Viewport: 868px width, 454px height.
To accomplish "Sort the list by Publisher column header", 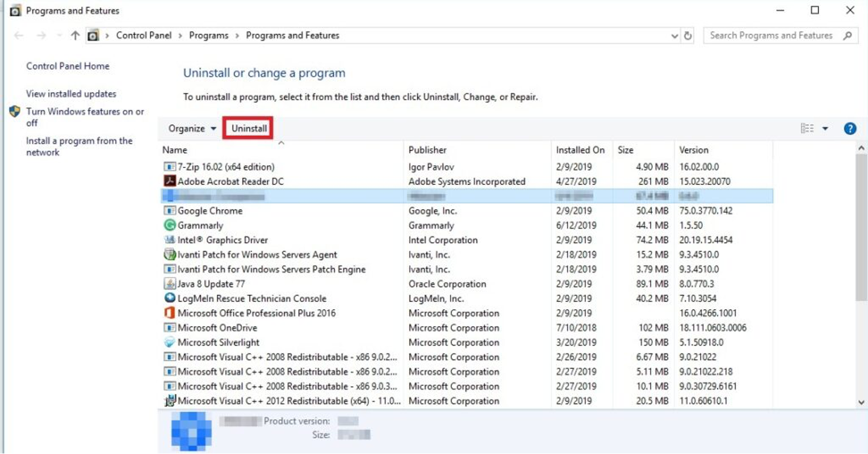I will [x=427, y=150].
